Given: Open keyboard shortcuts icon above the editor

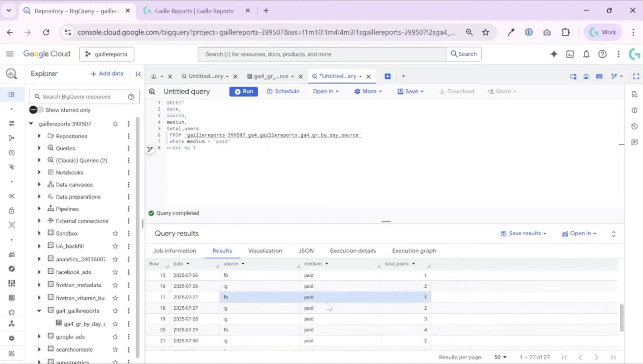Looking at the screenshot, I should click(x=600, y=76).
